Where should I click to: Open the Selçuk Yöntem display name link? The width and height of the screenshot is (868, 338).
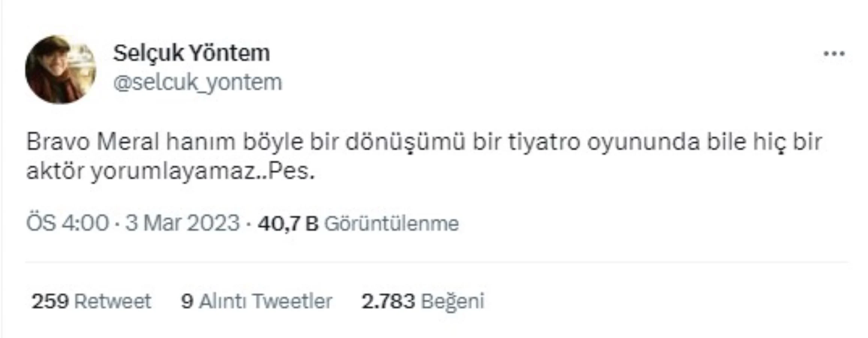pos(191,53)
